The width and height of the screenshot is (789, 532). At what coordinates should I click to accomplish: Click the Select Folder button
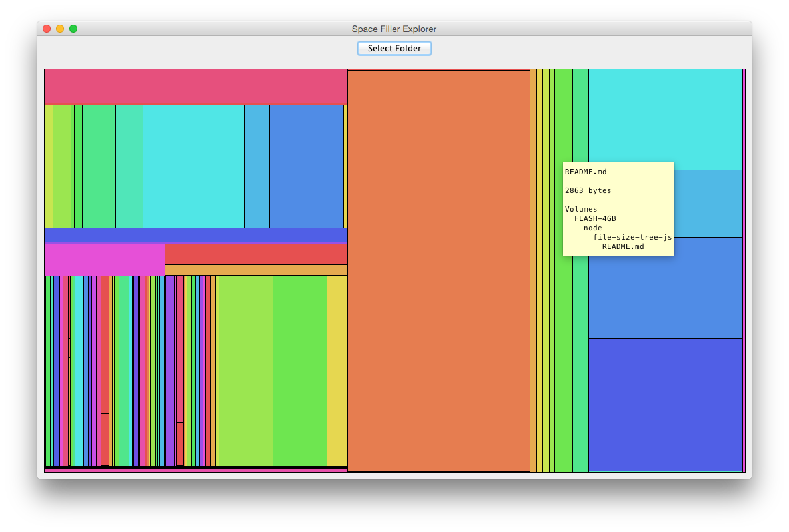(x=394, y=48)
